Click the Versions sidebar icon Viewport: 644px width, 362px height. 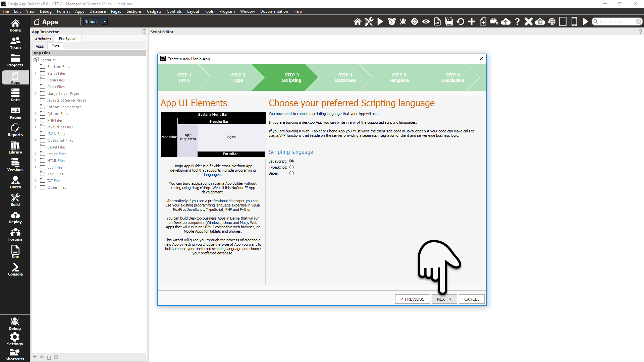(15, 165)
